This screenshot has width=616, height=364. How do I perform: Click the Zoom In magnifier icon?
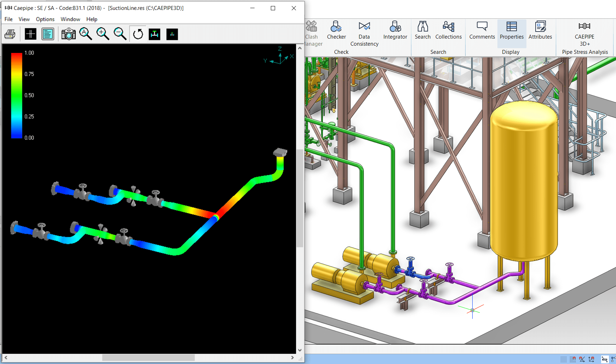pos(103,34)
